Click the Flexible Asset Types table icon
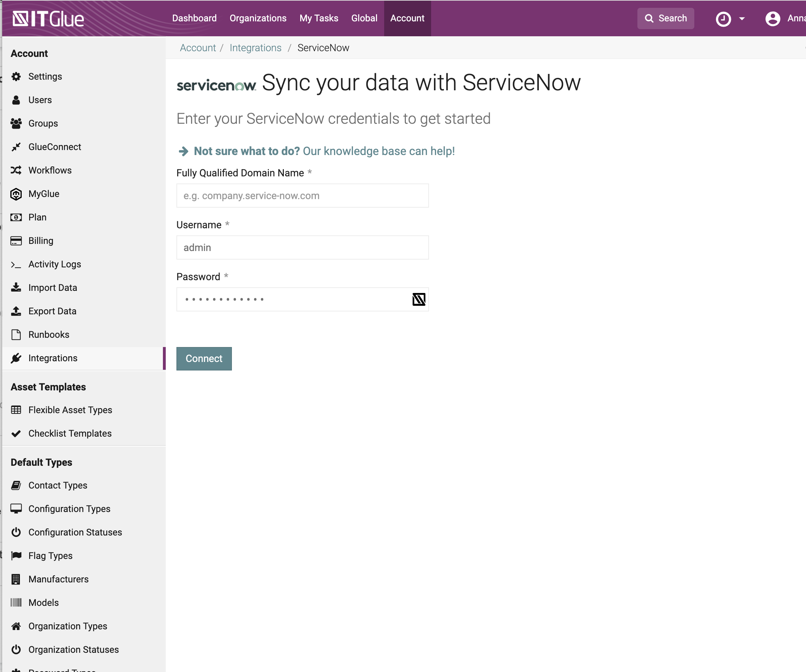Image resolution: width=806 pixels, height=672 pixels. 16,410
